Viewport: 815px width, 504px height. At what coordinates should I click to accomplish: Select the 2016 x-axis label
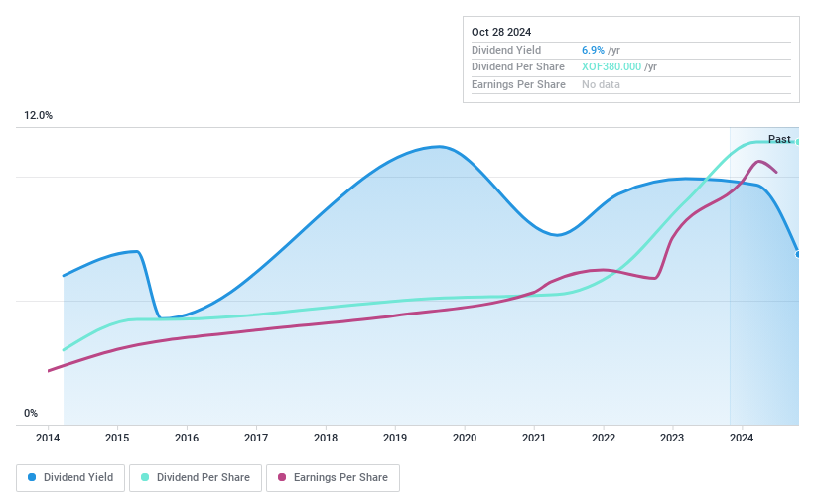(187, 438)
